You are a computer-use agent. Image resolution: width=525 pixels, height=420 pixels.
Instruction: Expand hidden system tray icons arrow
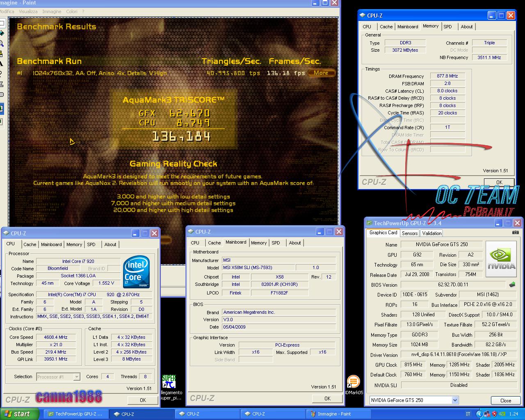pyautogui.click(x=479, y=414)
